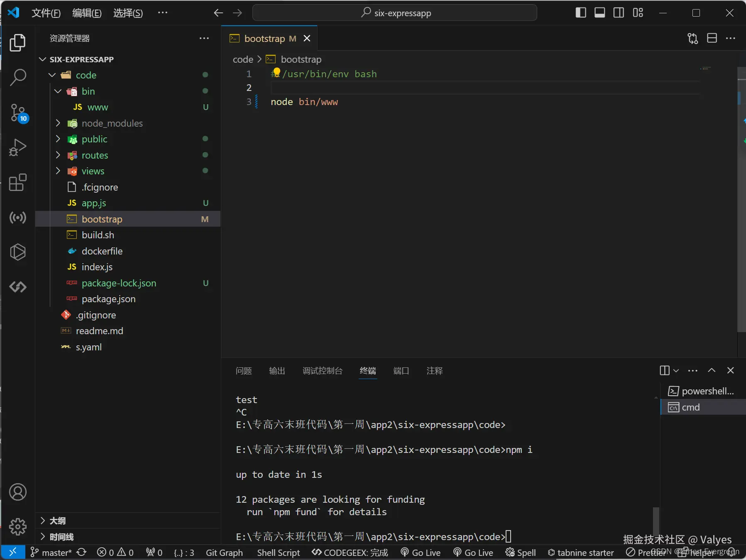Image resolution: width=746 pixels, height=560 pixels.
Task: Open the compare changes icon in editor toolbar
Action: (692, 38)
